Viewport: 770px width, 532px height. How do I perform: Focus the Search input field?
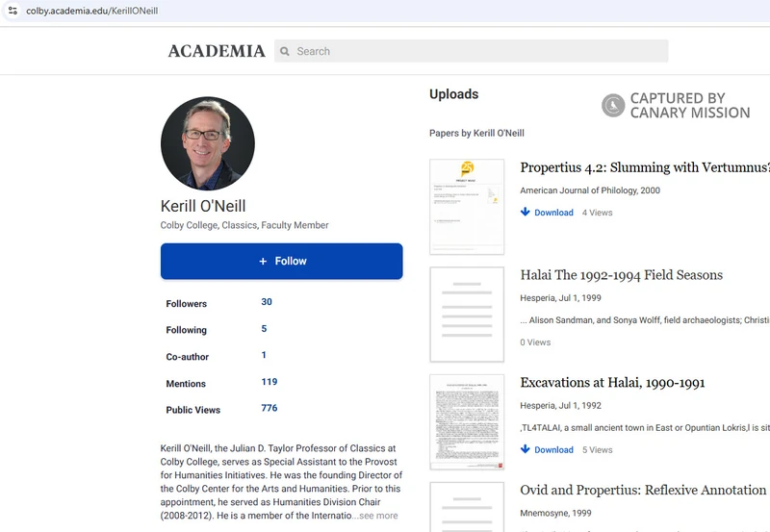471,51
